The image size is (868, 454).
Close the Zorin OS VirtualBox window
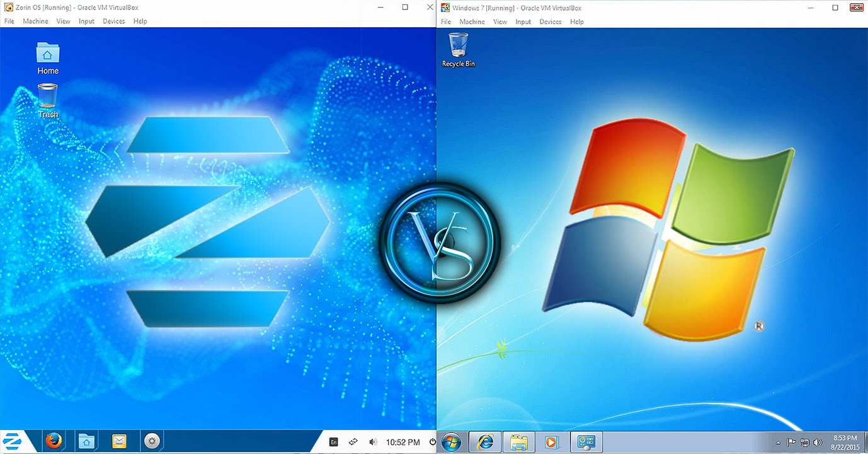pyautogui.click(x=430, y=8)
